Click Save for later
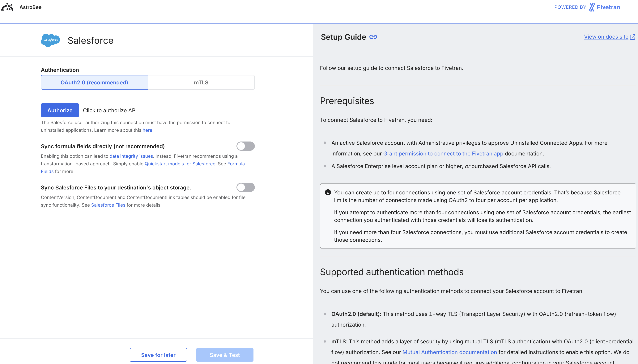Viewport: 638px width, 364px height. pos(158,355)
